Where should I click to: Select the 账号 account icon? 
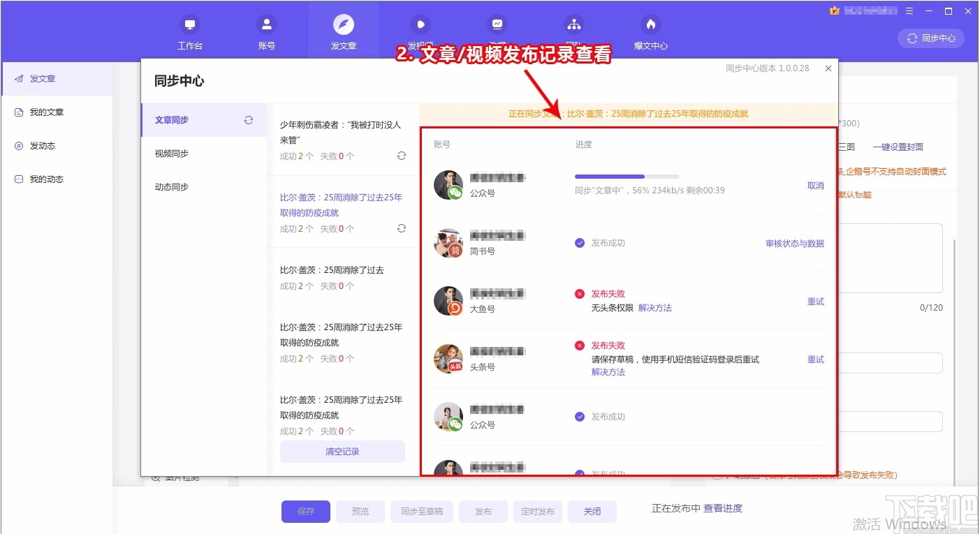click(x=266, y=30)
